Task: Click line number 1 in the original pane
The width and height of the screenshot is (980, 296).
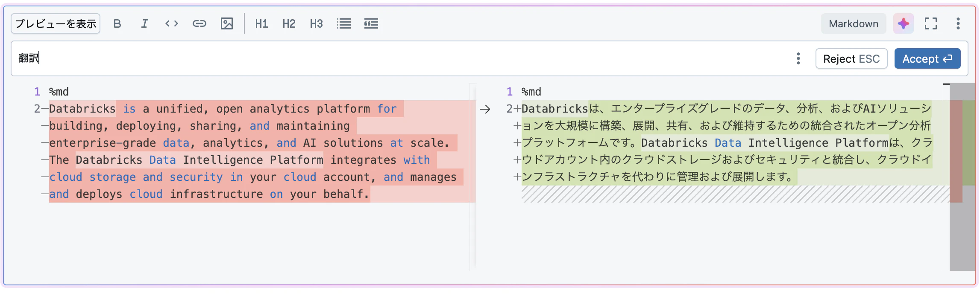Action: (37, 92)
